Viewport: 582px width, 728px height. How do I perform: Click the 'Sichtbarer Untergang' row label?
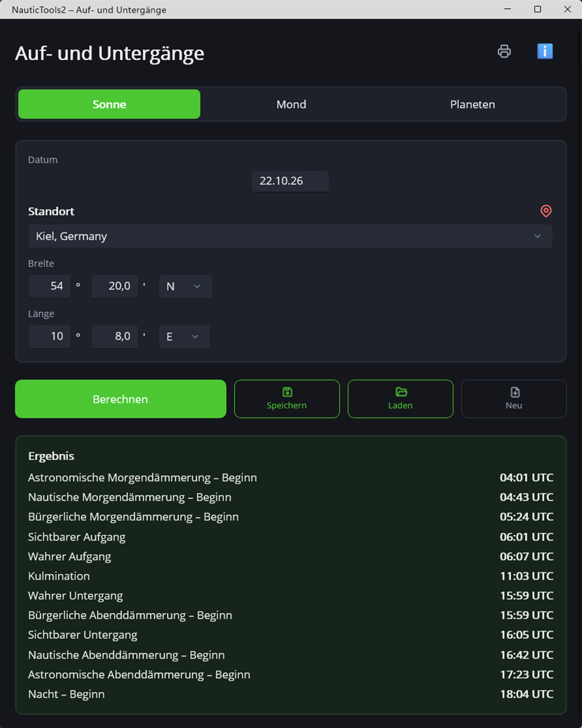82,635
